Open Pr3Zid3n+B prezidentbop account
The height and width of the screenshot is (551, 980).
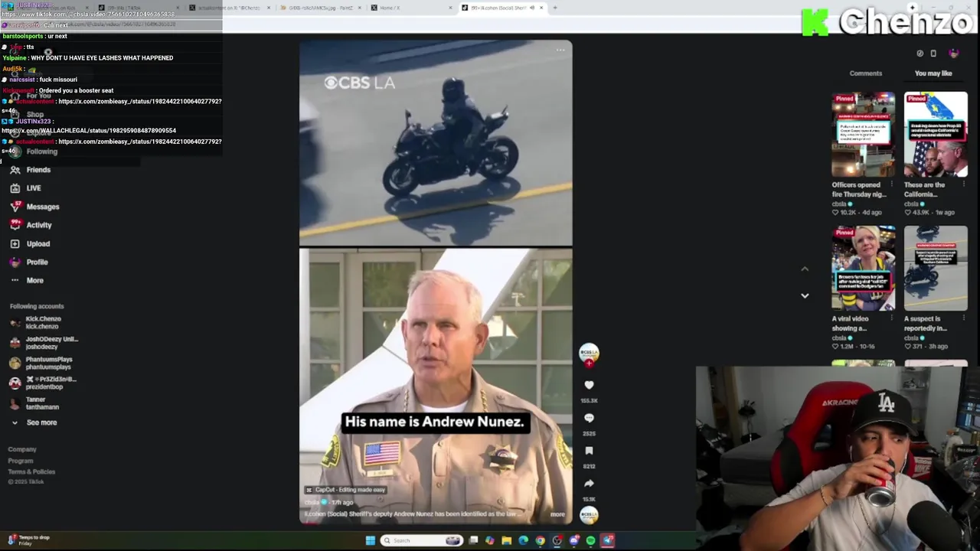(43, 383)
